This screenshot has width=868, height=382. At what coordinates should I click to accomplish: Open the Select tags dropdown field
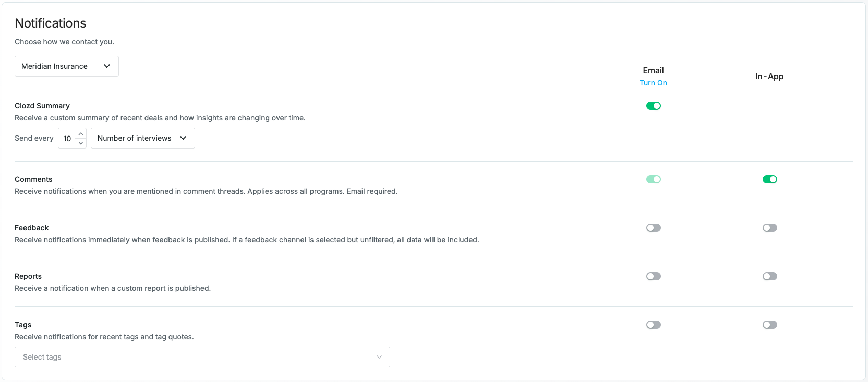click(202, 357)
